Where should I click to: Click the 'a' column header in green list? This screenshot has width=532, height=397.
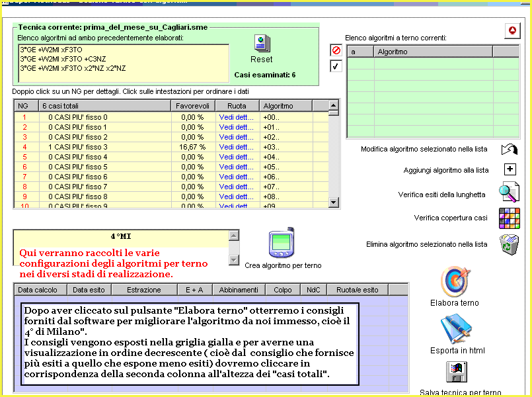(x=360, y=52)
